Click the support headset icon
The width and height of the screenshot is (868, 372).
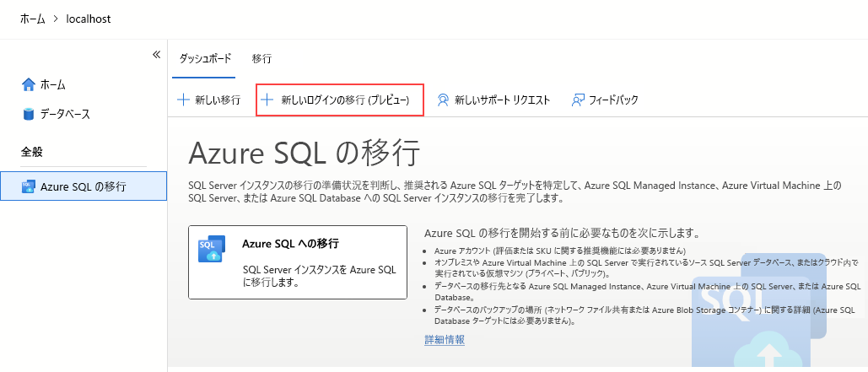pyautogui.click(x=442, y=100)
